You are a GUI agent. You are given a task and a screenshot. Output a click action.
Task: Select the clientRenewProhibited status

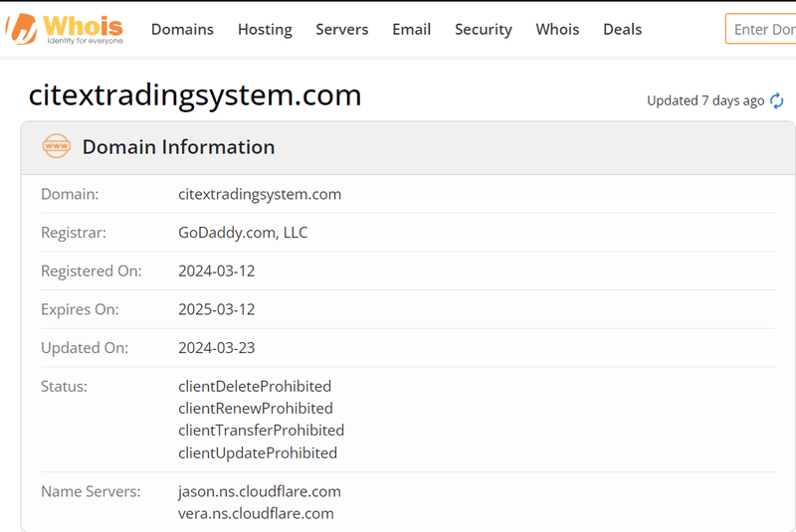(x=256, y=409)
